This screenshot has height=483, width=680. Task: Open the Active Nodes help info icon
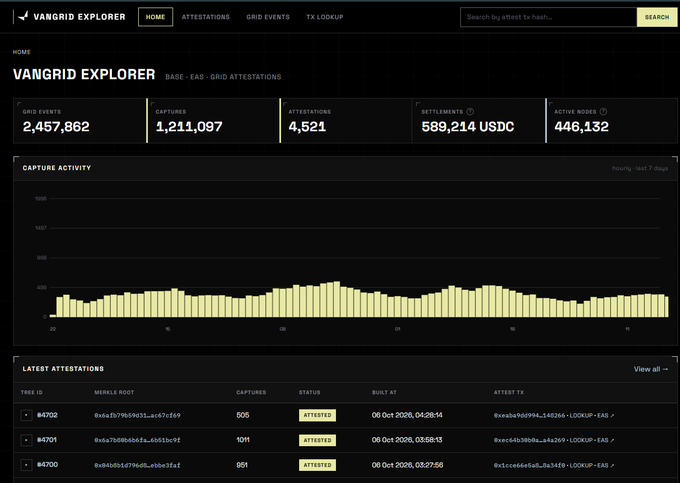click(x=603, y=111)
